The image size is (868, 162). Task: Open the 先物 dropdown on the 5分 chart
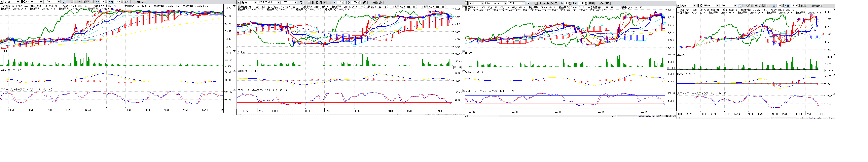tap(18, 2)
